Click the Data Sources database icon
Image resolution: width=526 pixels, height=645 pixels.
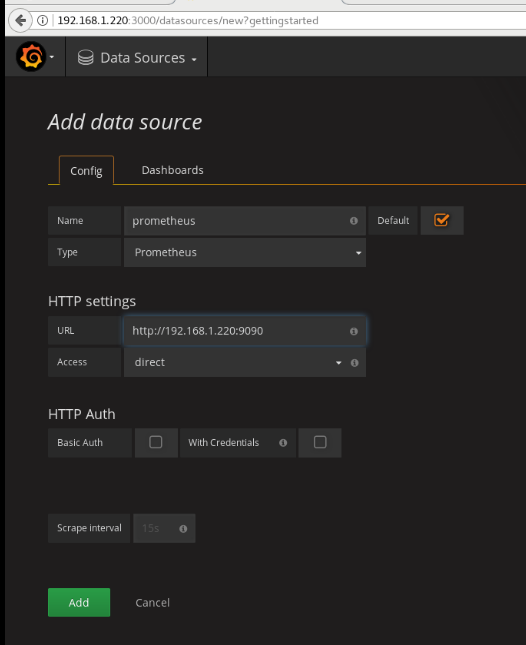point(86,58)
